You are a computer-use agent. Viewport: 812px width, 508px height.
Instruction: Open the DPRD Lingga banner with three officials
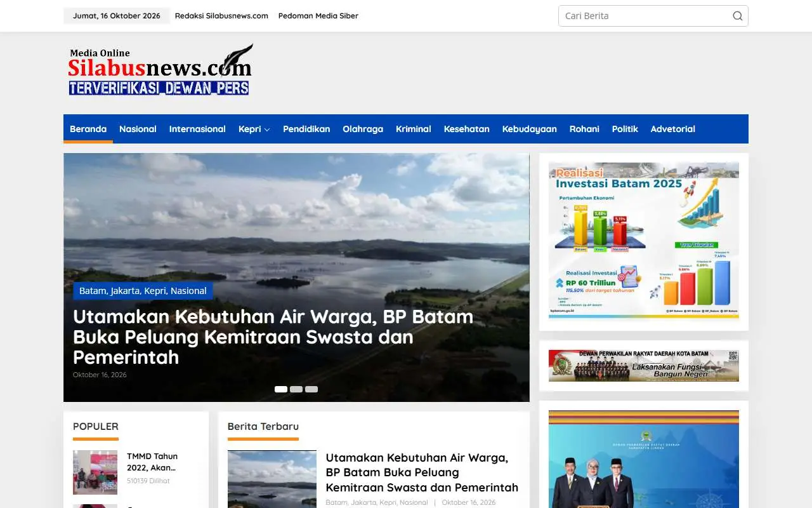pos(644,459)
